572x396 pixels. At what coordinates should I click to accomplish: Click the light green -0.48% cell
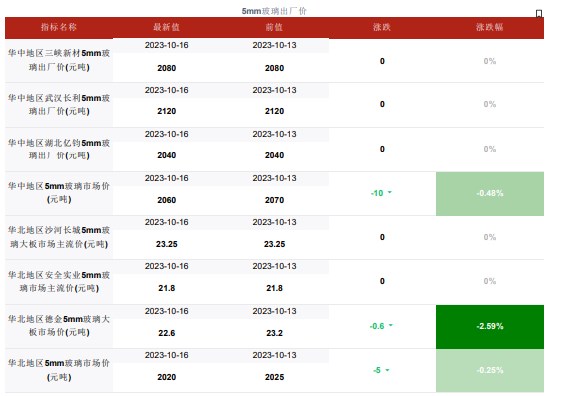tap(490, 194)
